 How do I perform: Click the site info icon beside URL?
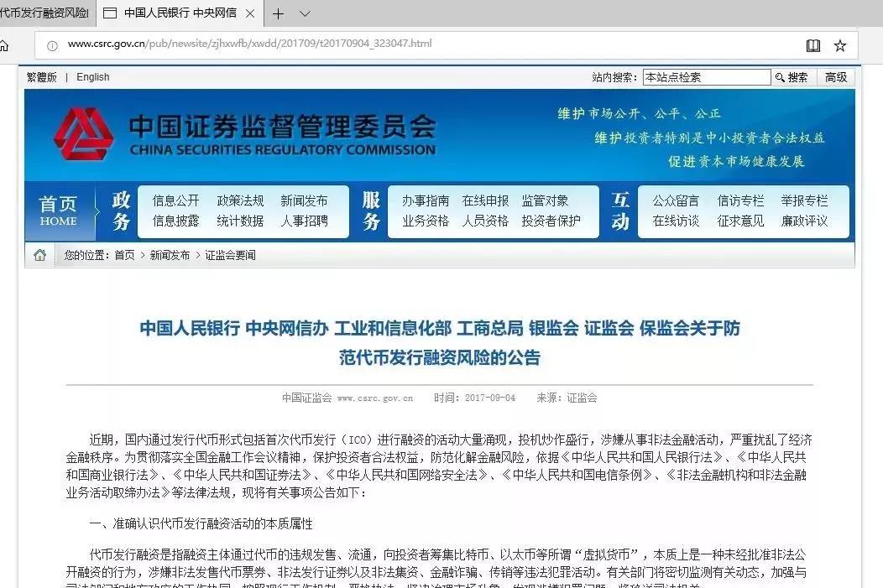point(52,45)
